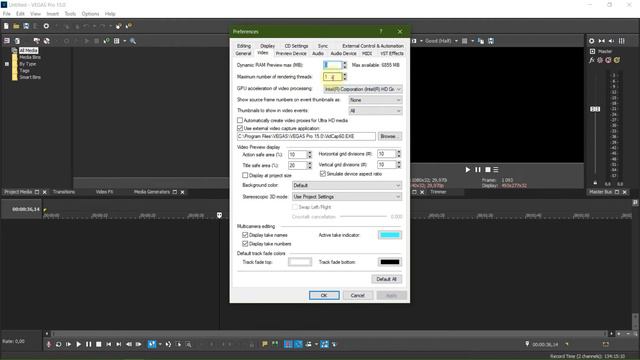Click Stop in the timeline transport bar
This screenshot has width=640, height=360.
tap(98, 344)
